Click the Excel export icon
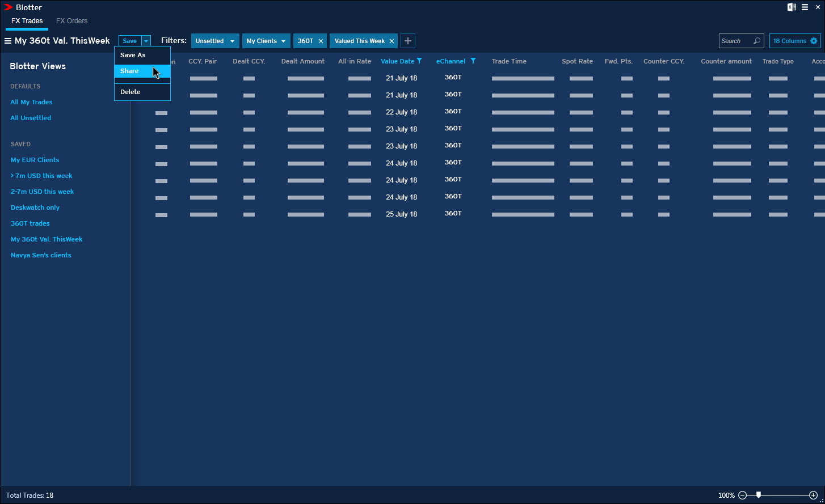 point(792,7)
